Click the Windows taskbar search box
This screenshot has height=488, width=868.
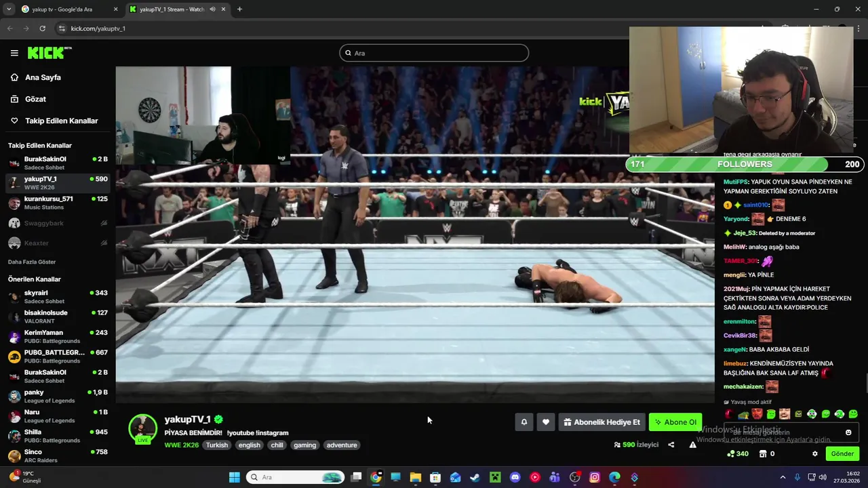[x=296, y=477]
